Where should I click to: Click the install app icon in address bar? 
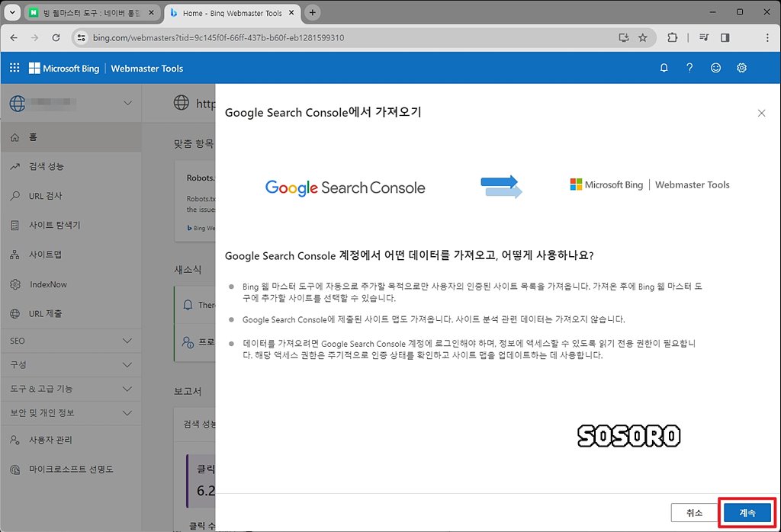623,38
